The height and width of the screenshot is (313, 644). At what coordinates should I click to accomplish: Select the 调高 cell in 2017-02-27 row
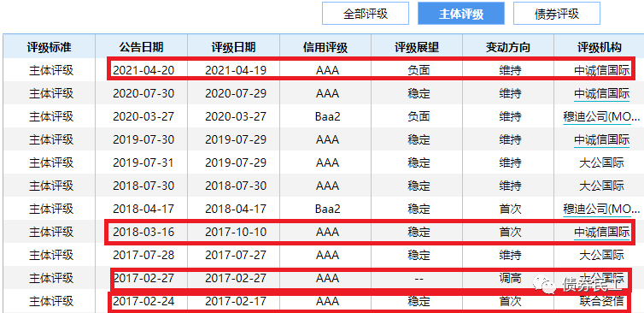click(510, 278)
